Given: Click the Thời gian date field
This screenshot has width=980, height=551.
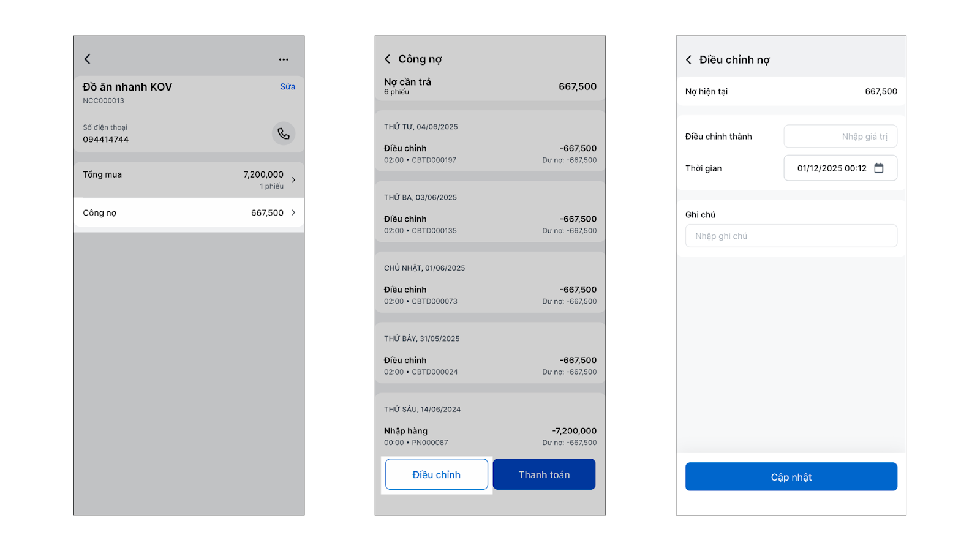Looking at the screenshot, I should [x=831, y=168].
